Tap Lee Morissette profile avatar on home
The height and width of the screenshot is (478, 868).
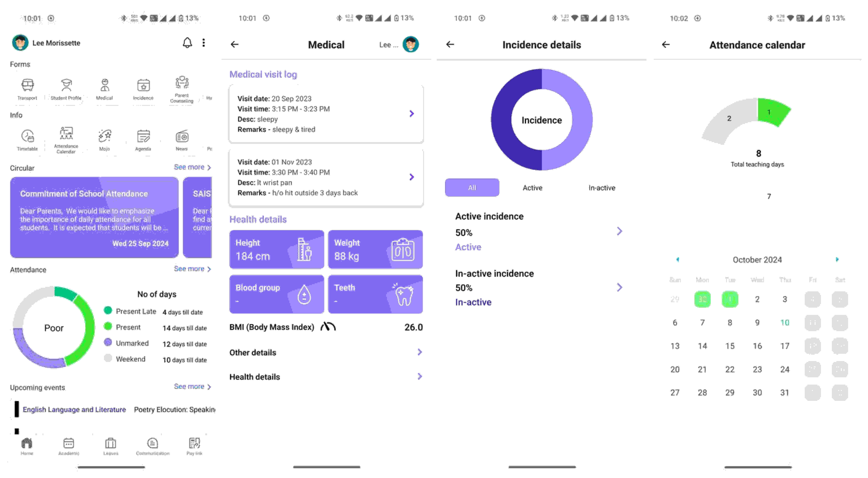(20, 43)
